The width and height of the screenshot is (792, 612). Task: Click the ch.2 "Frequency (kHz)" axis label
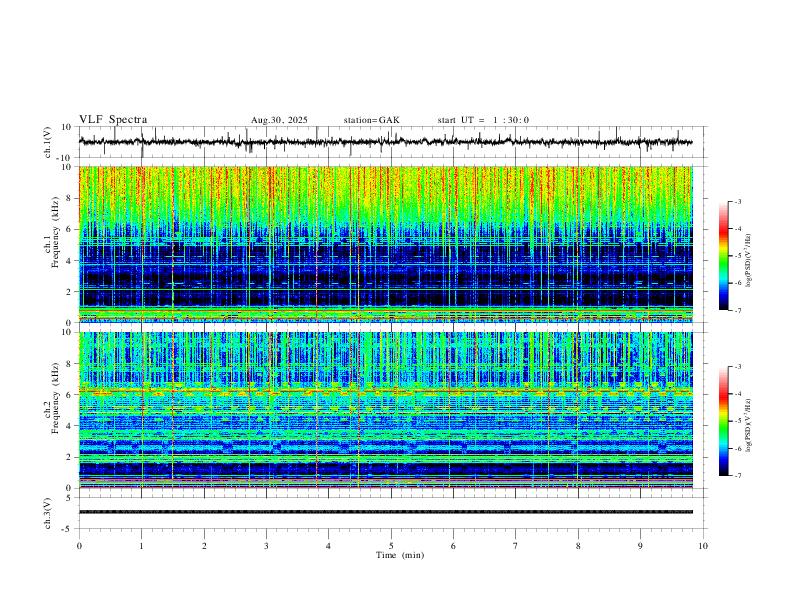53,398
